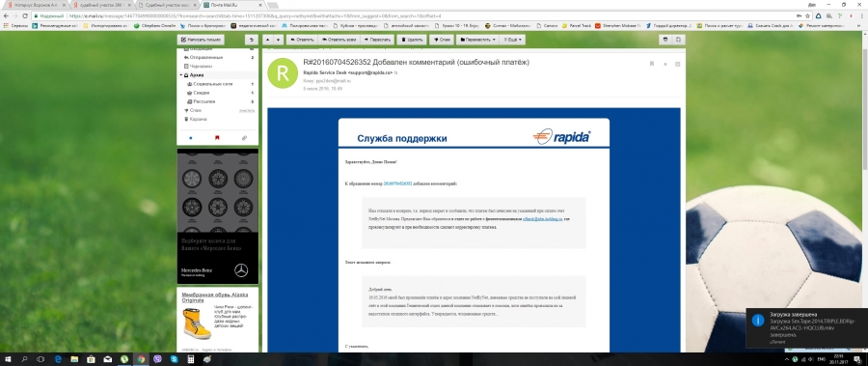The height and width of the screenshot is (366, 868).
Task: Switch to third Судебный участок tab
Action: click(x=168, y=5)
